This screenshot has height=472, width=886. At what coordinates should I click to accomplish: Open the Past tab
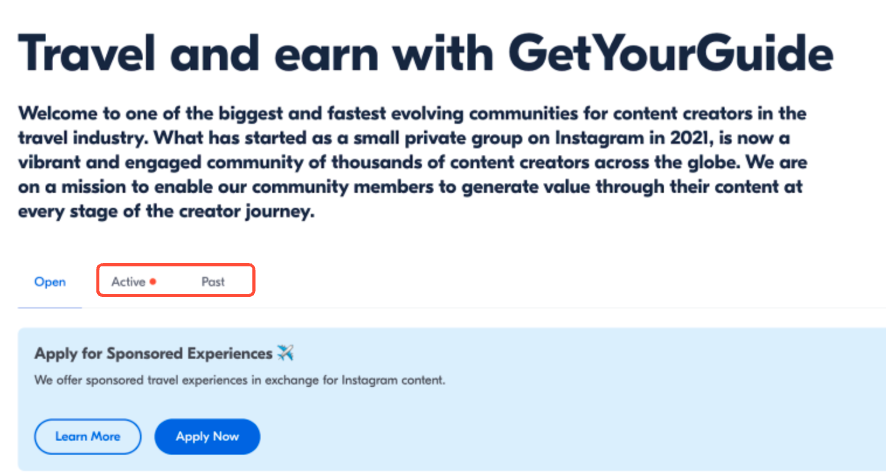pyautogui.click(x=213, y=282)
